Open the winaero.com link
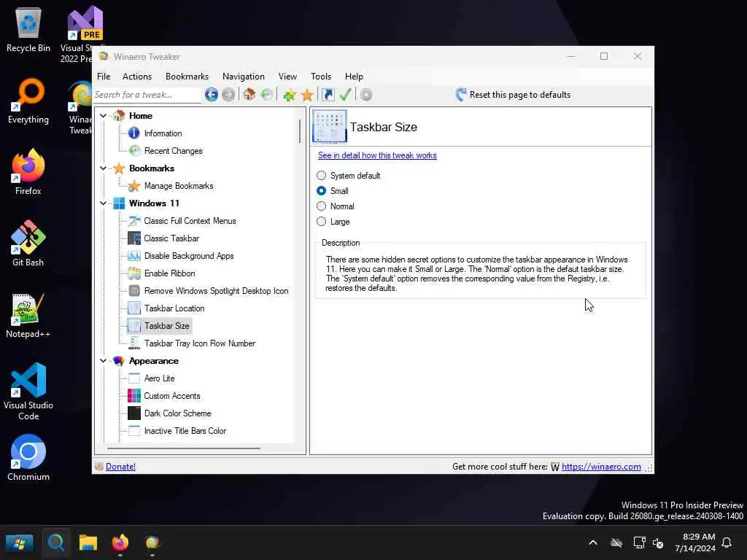The image size is (747, 560). [x=601, y=467]
